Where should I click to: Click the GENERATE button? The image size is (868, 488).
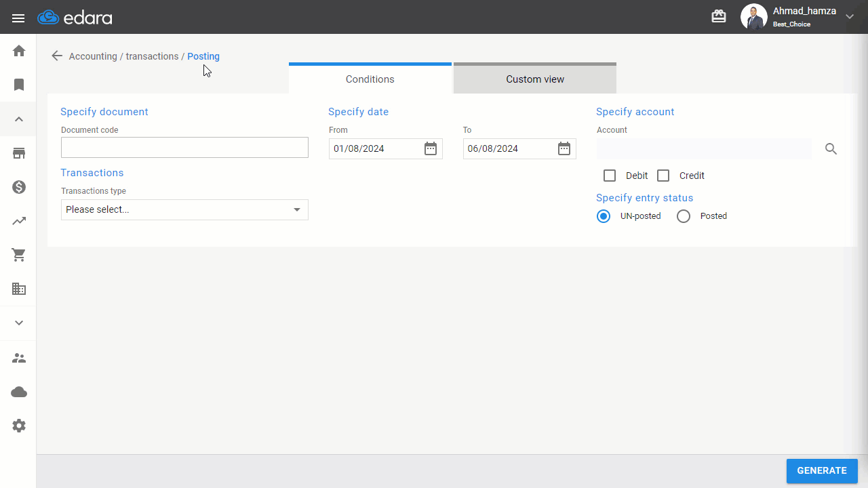822,471
